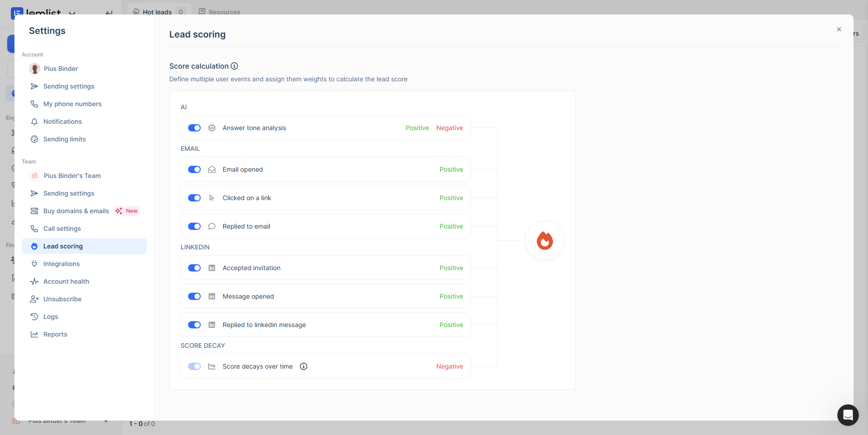Open the team switcher dropdown at bottom

pyautogui.click(x=106, y=421)
